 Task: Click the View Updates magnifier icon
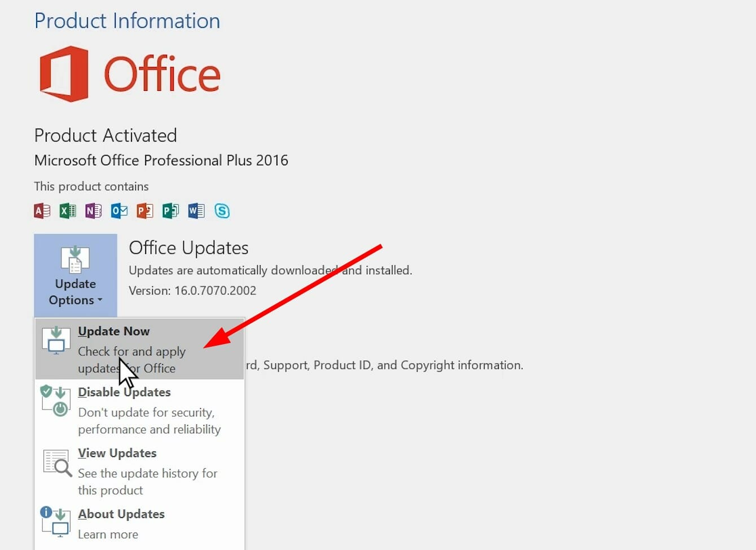tap(57, 463)
